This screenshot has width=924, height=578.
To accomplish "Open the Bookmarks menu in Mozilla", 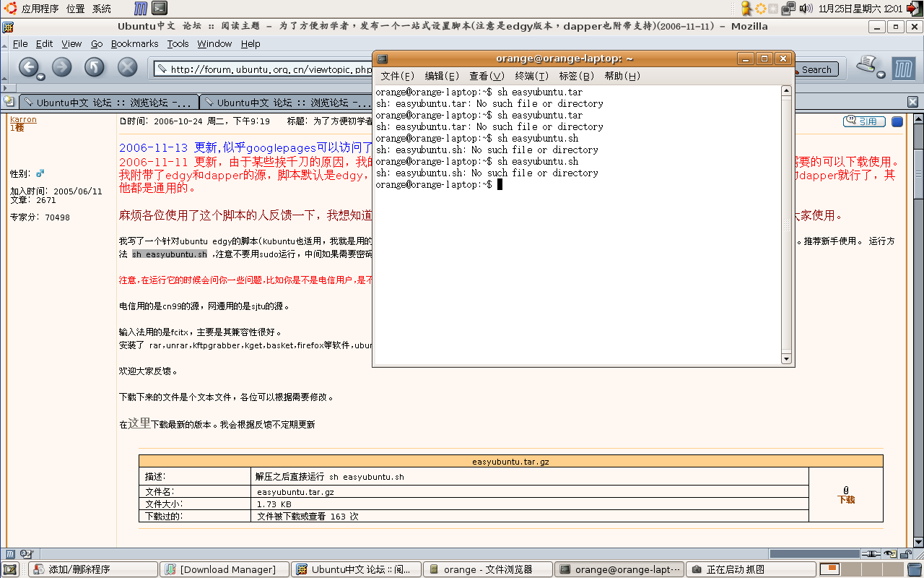I will pos(134,43).
